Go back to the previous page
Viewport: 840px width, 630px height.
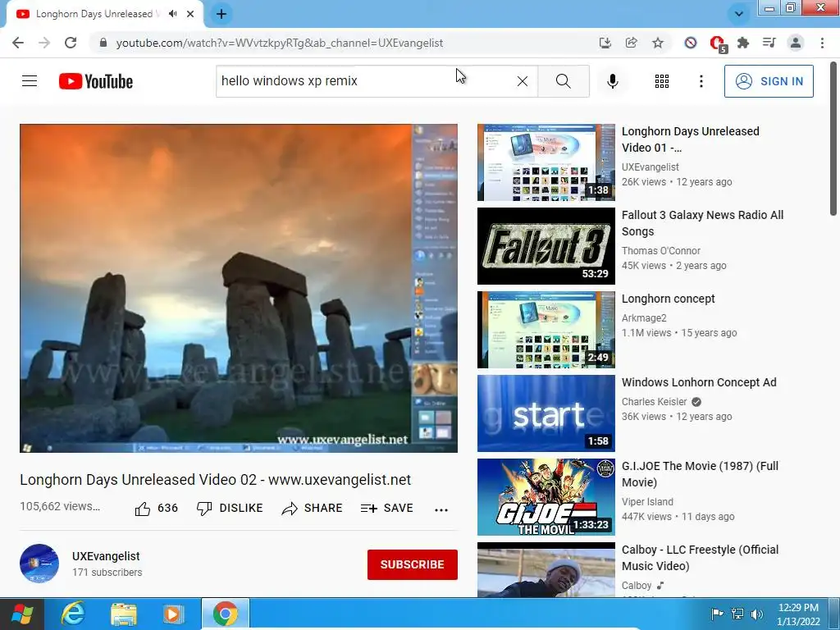coord(18,43)
